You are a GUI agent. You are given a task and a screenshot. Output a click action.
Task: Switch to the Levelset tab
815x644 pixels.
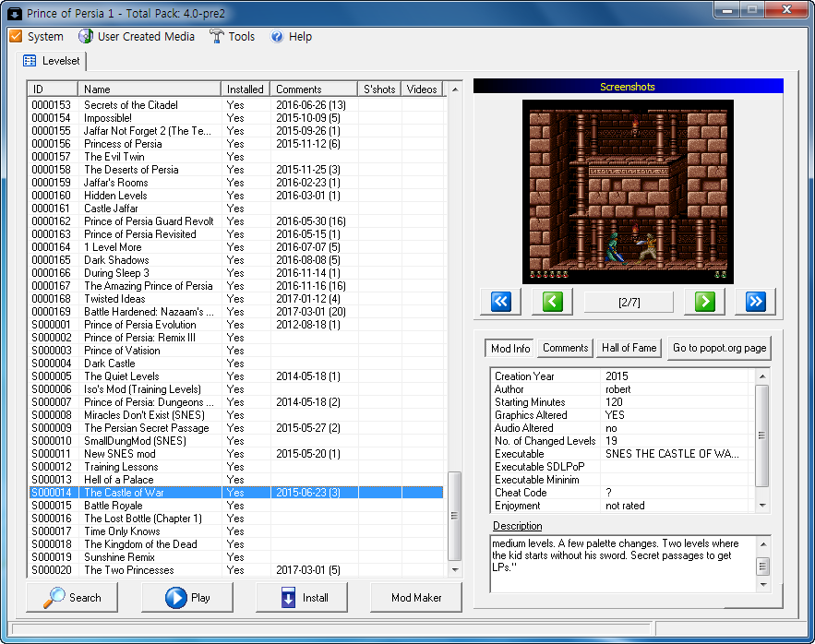[x=51, y=61]
